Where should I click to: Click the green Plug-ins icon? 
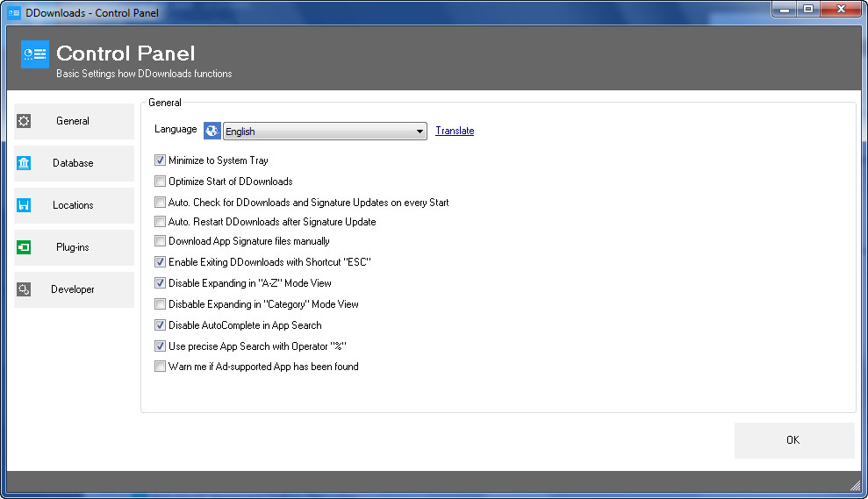pos(24,246)
